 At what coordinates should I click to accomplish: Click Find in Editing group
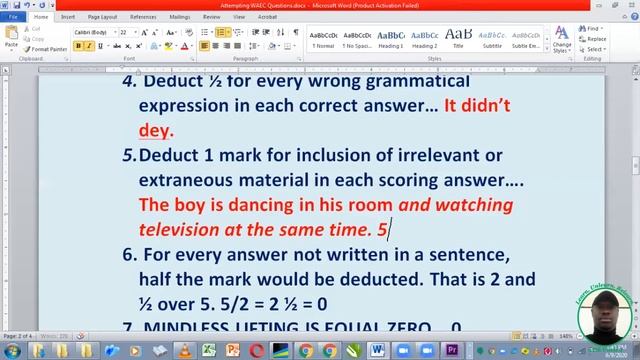point(591,29)
